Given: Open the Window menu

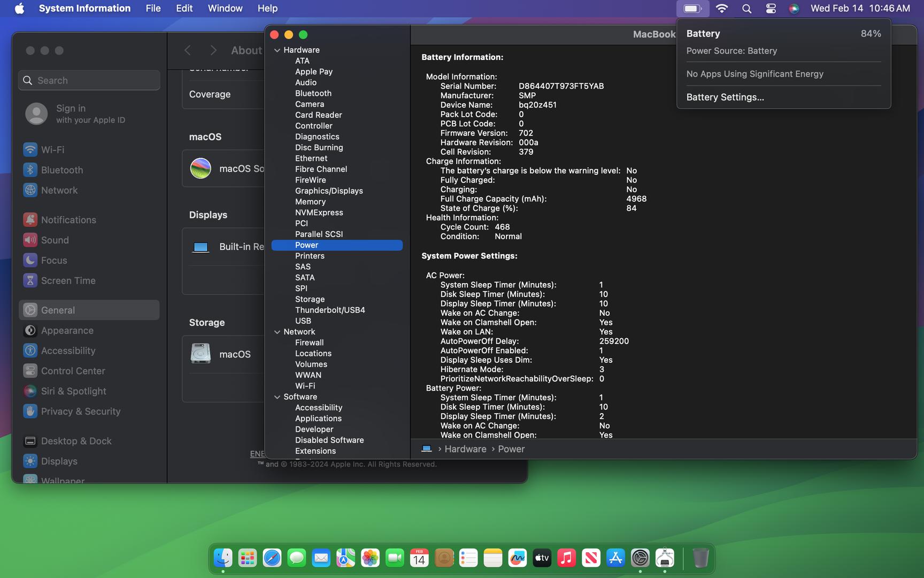Looking at the screenshot, I should point(225,9).
